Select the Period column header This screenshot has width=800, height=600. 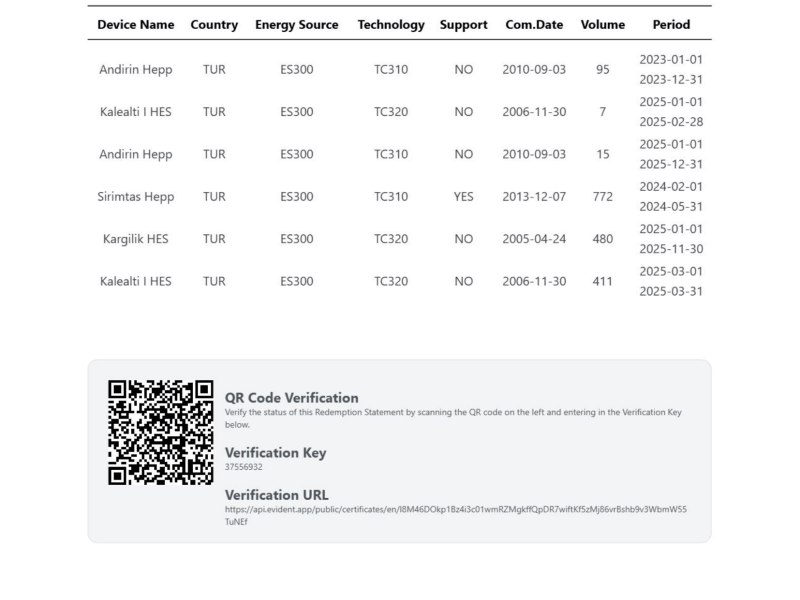click(671, 24)
